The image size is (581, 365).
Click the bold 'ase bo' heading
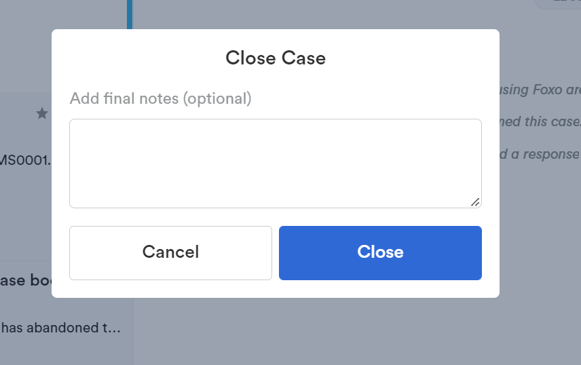tap(26, 281)
